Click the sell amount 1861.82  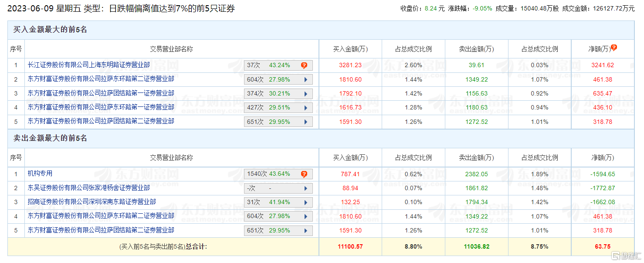click(x=477, y=188)
